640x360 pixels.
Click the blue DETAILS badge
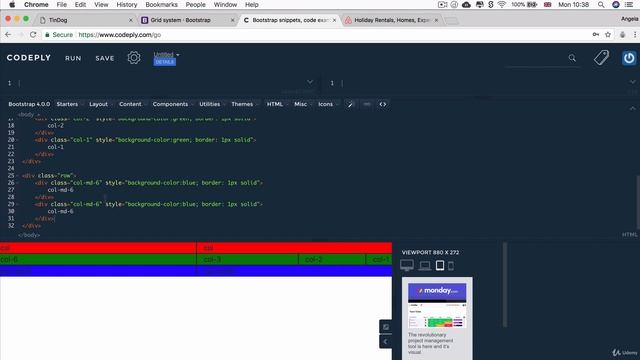(x=164, y=62)
